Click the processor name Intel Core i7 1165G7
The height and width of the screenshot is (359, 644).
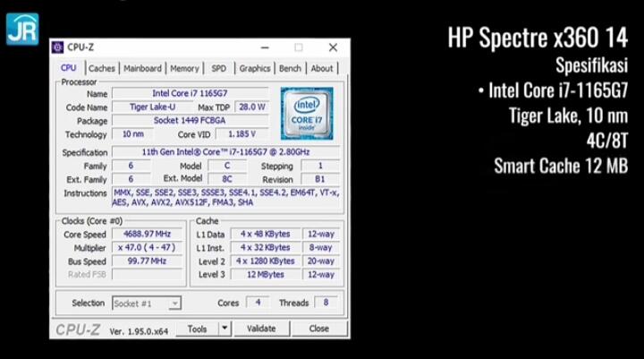190,93
